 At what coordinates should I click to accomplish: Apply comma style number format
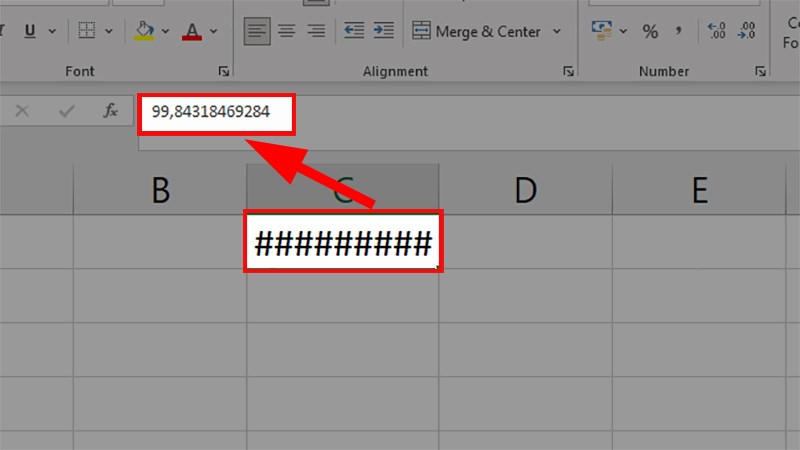[x=680, y=32]
